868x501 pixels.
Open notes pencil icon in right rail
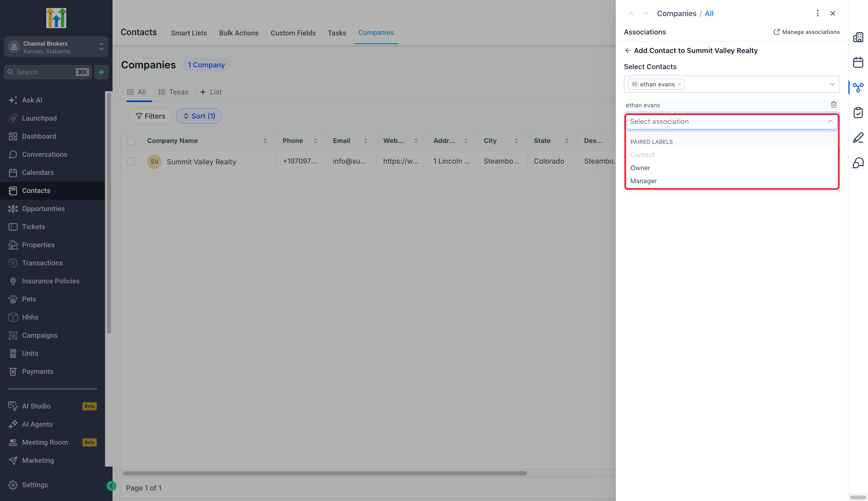[858, 138]
